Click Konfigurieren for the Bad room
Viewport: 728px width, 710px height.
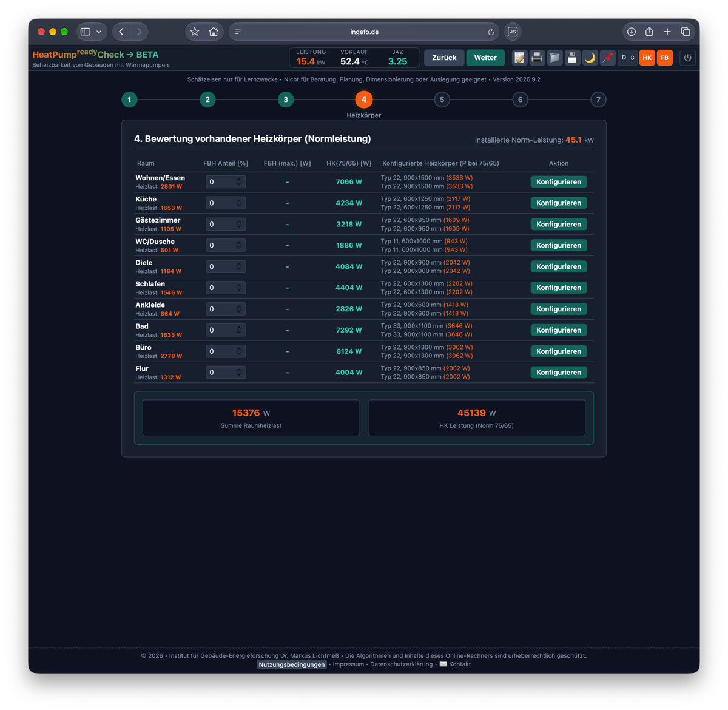point(559,330)
